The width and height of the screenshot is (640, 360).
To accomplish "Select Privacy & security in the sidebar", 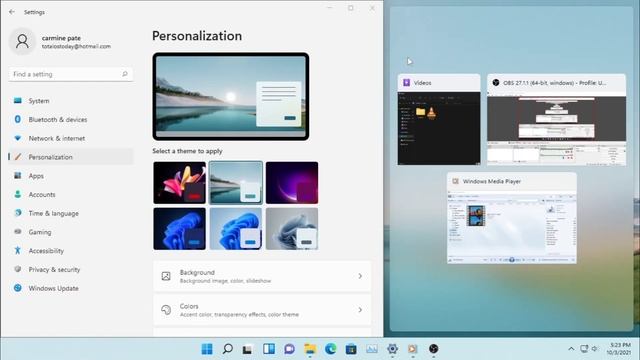I will pos(71,269).
